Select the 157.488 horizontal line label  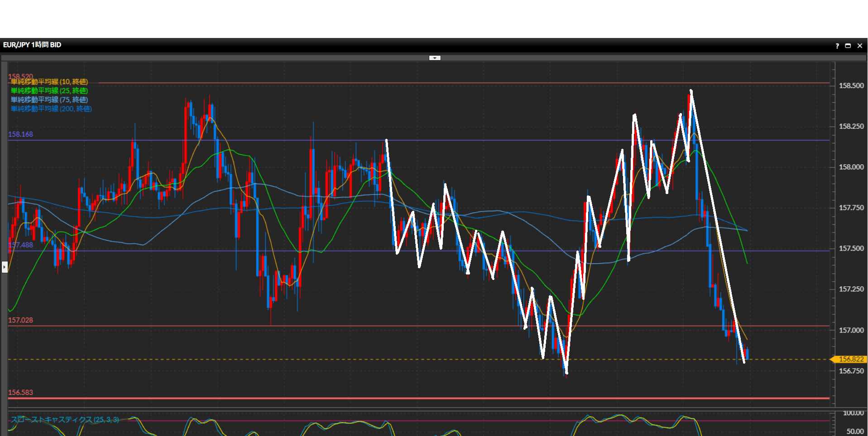20,245
